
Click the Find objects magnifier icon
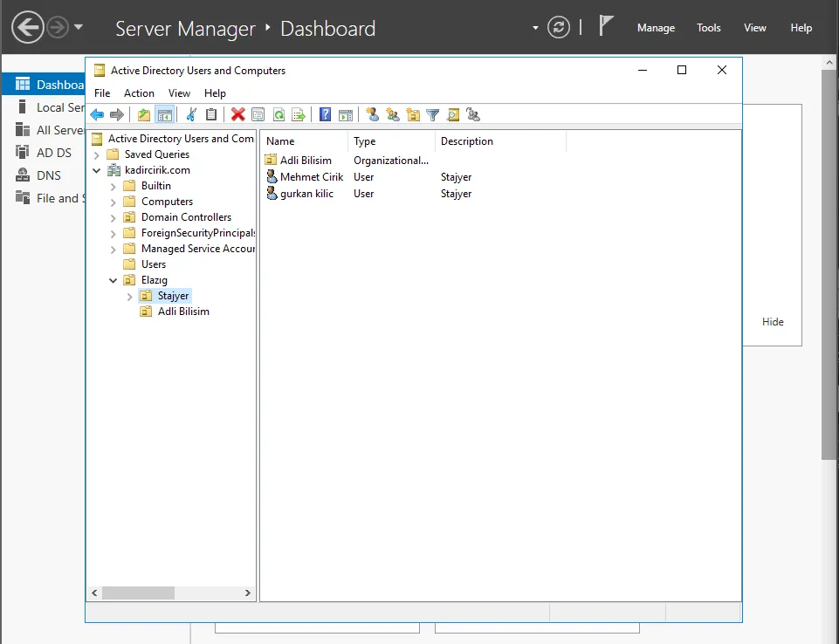[x=452, y=114]
